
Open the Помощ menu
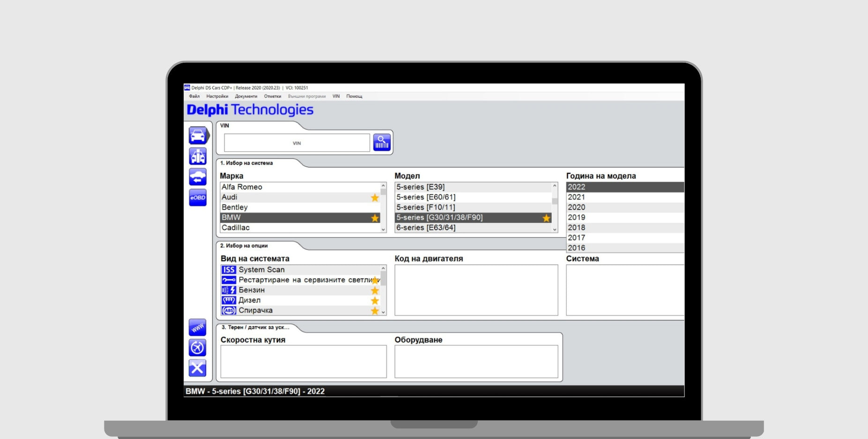click(354, 96)
